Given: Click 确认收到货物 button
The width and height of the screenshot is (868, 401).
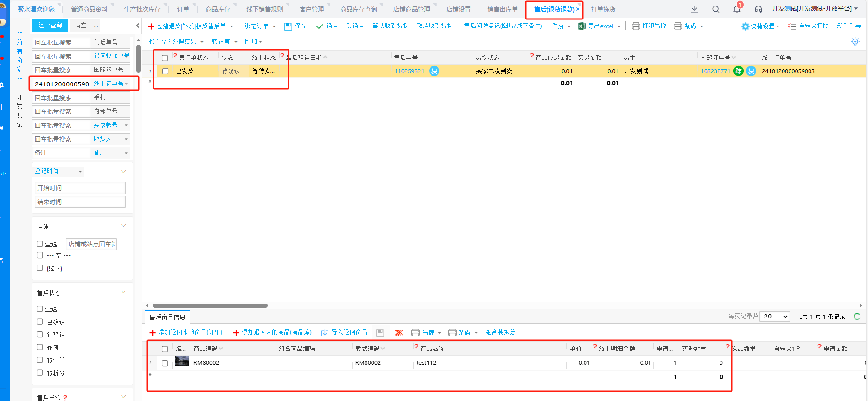Looking at the screenshot, I should coord(391,26).
